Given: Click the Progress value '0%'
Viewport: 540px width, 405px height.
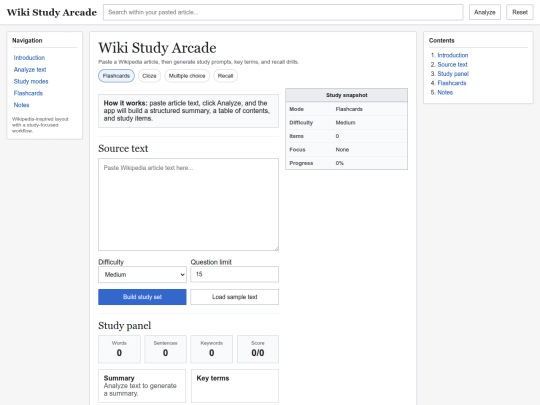Looking at the screenshot, I should (340, 163).
